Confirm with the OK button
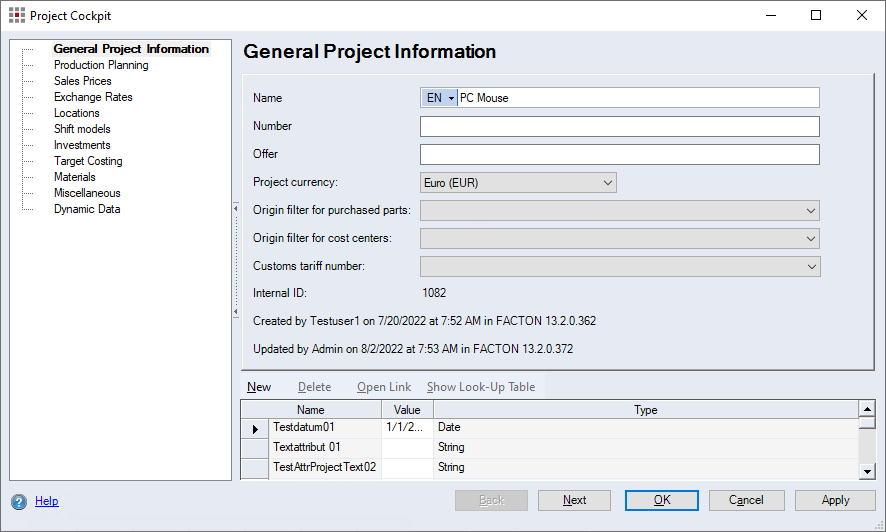This screenshot has width=886, height=532. click(662, 500)
